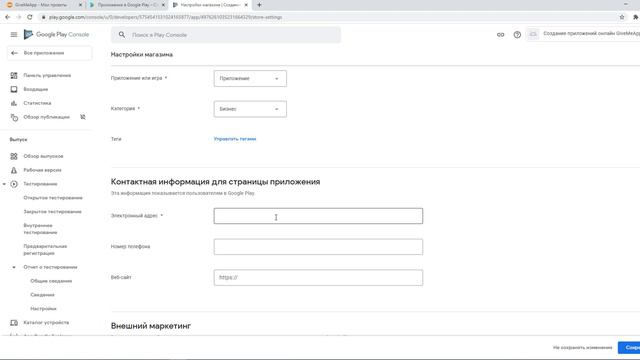Open Панель управления in sidebar
The width and height of the screenshot is (640, 360).
47,76
